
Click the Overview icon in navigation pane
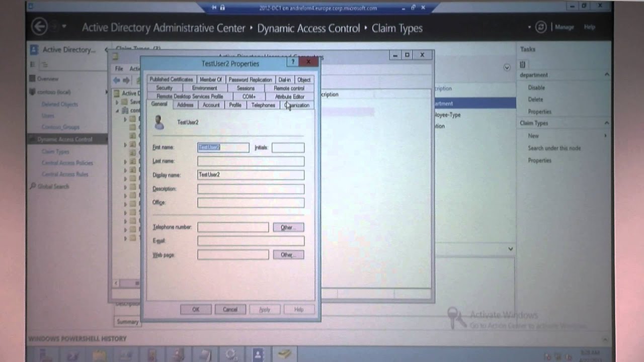pyautogui.click(x=33, y=79)
